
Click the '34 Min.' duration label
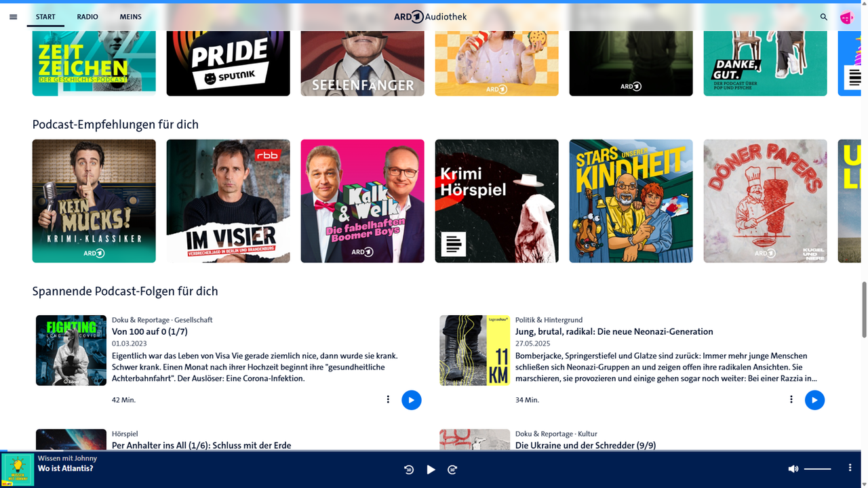(527, 400)
